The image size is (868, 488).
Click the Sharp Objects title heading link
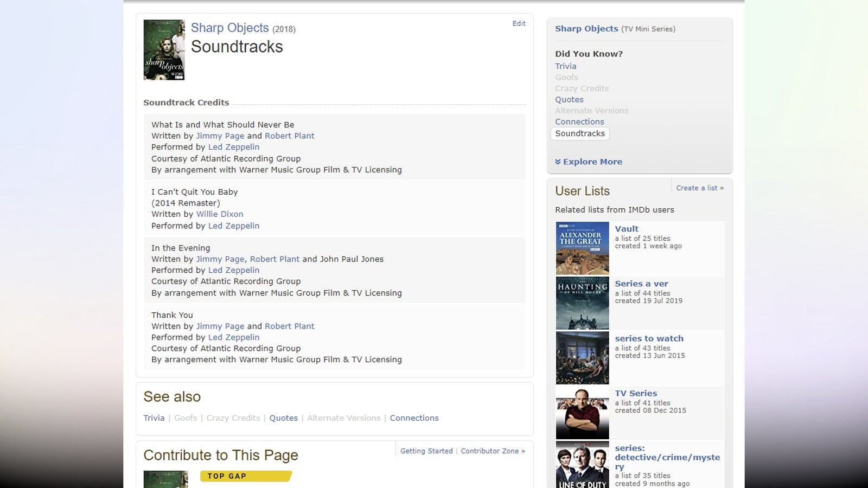[x=230, y=28]
